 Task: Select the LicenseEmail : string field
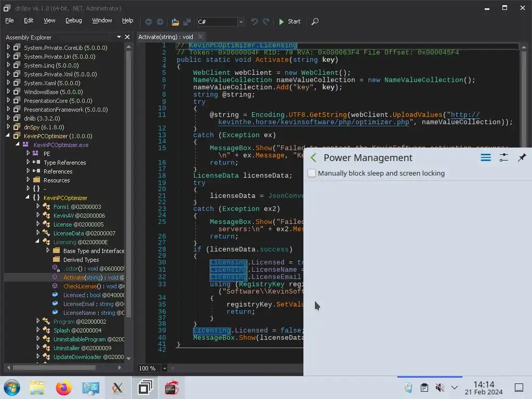pos(94,303)
